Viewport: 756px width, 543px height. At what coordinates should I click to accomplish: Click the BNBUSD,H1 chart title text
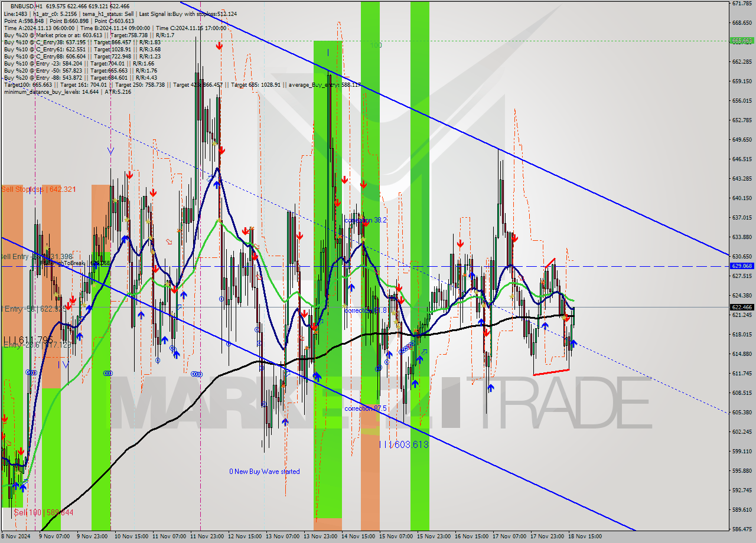click(26, 6)
